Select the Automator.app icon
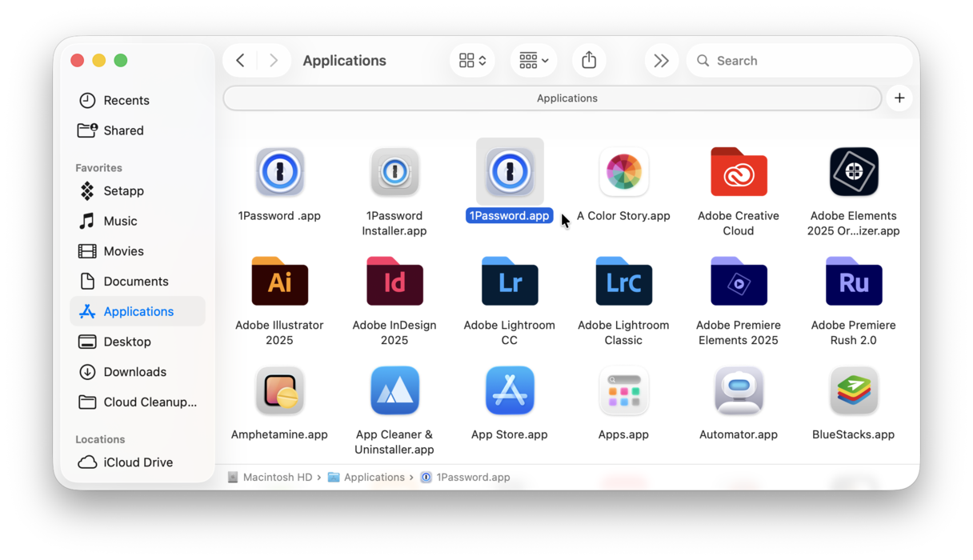This screenshot has height=560, width=973. click(x=739, y=390)
